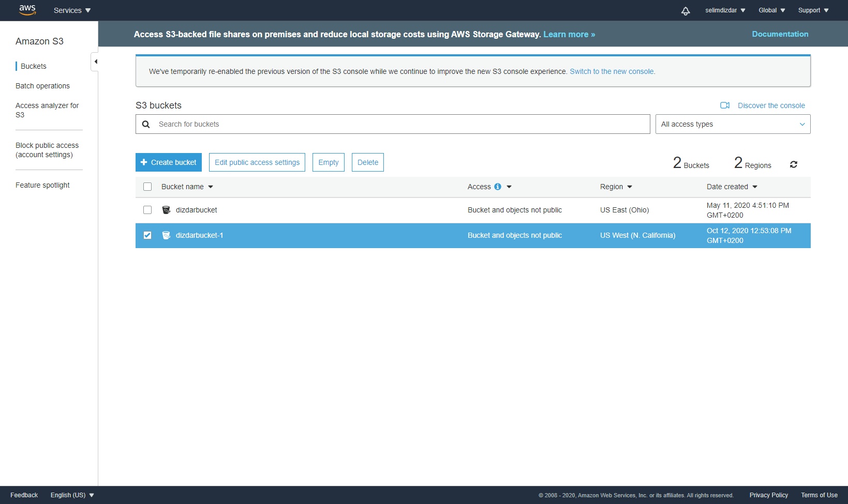Open the Privacy Policy link
The image size is (848, 504).
[769, 495]
